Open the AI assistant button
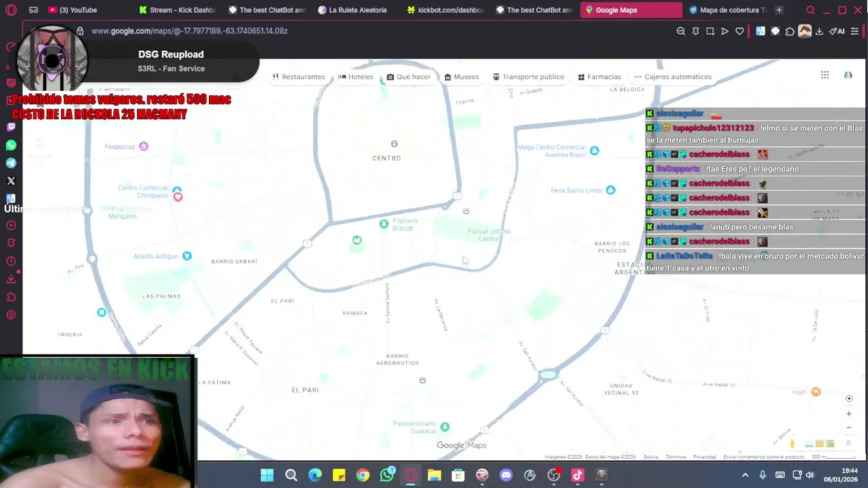Image resolution: width=868 pixels, height=488 pixels. click(x=838, y=31)
